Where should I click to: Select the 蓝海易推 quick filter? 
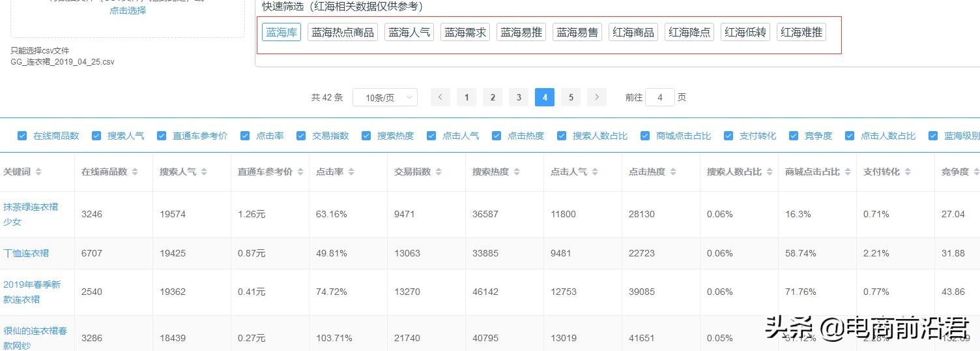tap(521, 32)
